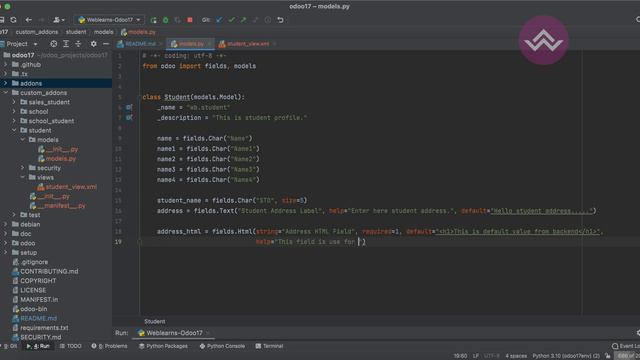Click models folder in the breadcrumb bar

click(104, 32)
